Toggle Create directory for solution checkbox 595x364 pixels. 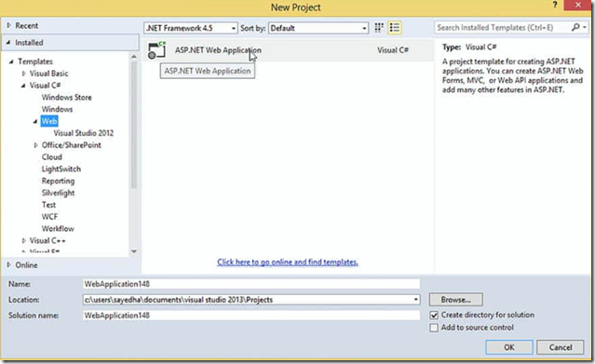[x=434, y=315]
